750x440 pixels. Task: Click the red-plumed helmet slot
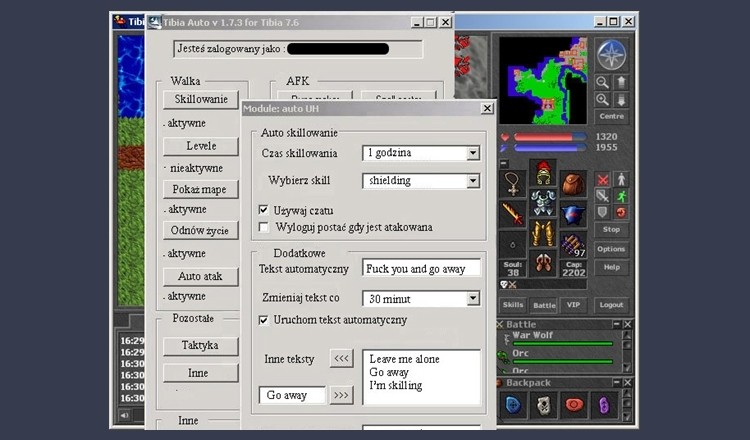(x=543, y=173)
